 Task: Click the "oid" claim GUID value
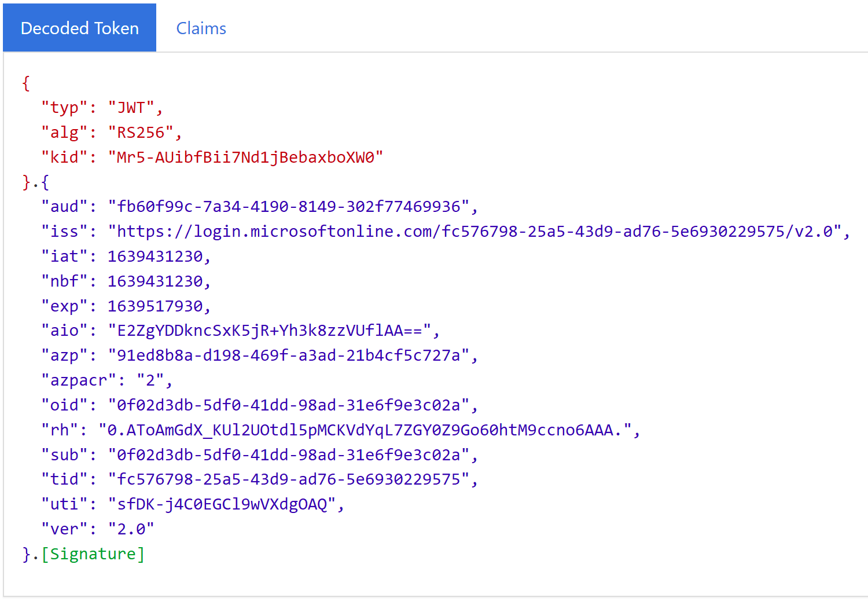[289, 405]
